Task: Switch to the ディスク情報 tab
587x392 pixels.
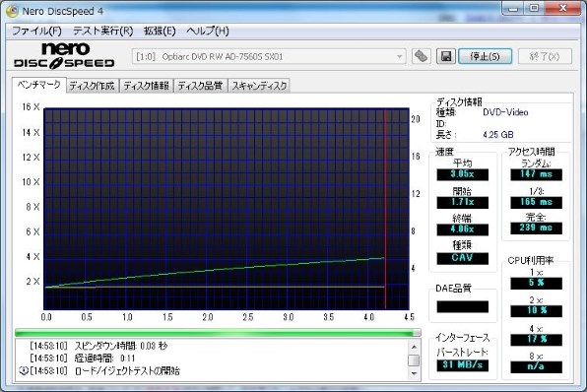Action: pyautogui.click(x=146, y=86)
